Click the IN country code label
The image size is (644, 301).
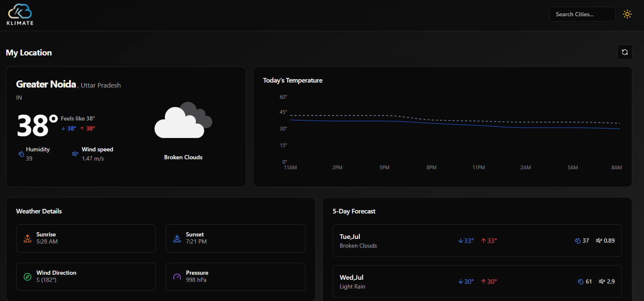coord(19,98)
